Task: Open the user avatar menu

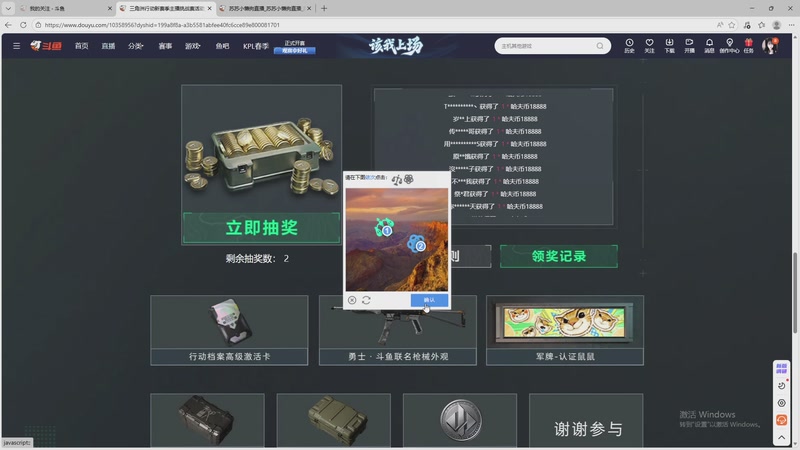Action: tap(769, 46)
